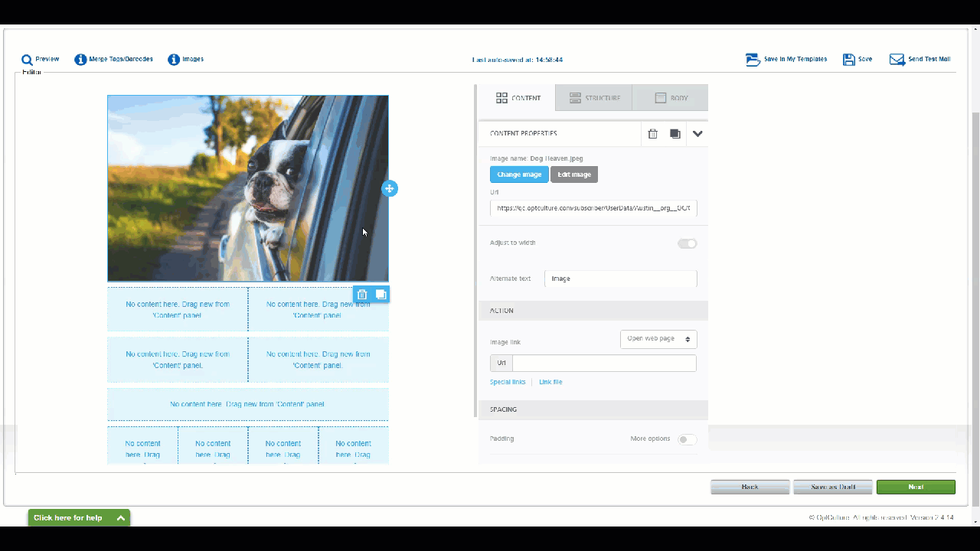Open Merge Tags/Barcodes info icon
The width and height of the screenshot is (980, 551).
pos(80,60)
